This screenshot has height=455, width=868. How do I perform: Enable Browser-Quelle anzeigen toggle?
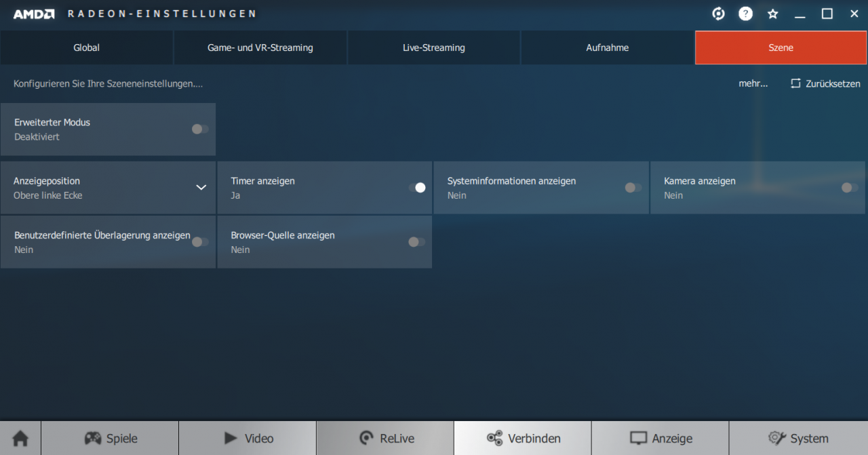click(417, 242)
